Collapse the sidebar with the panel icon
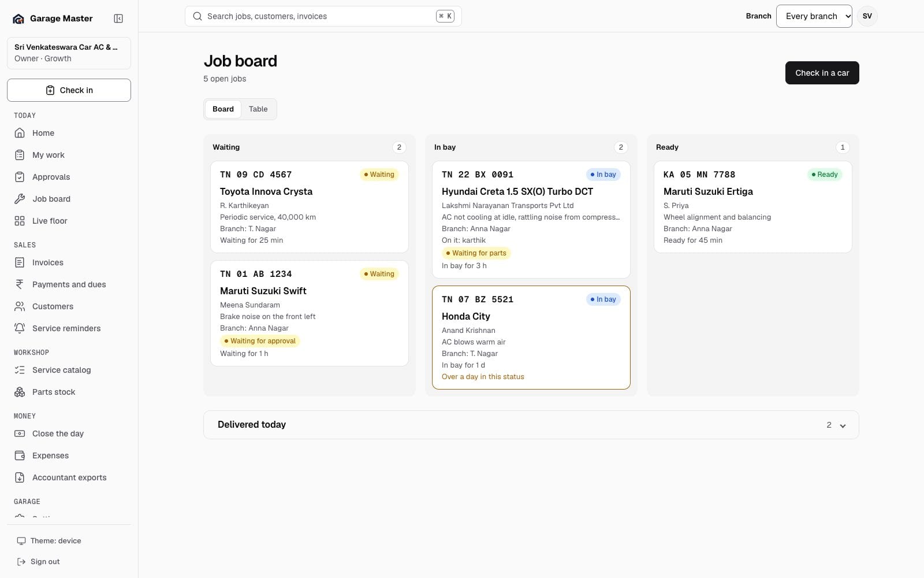 [x=118, y=18]
